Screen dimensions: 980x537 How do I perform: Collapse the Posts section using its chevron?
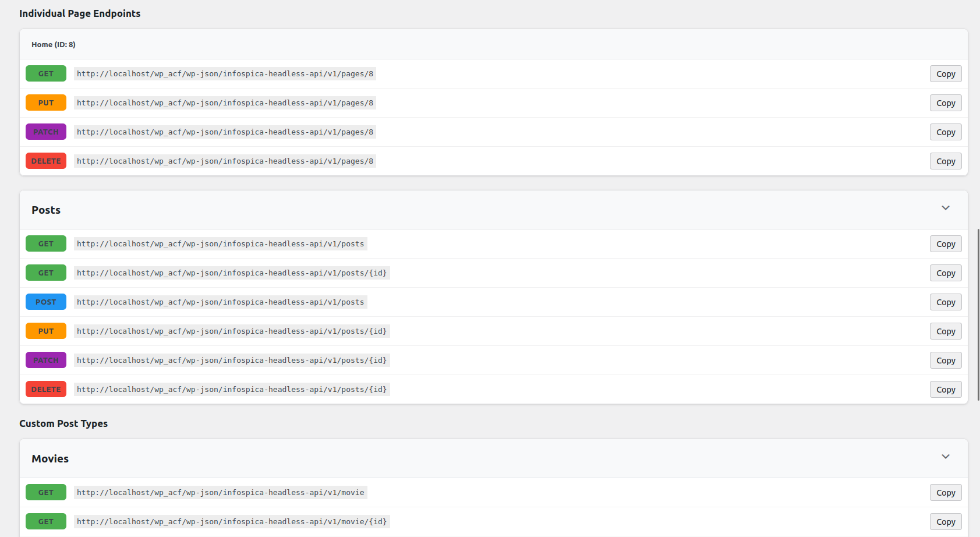(x=946, y=208)
